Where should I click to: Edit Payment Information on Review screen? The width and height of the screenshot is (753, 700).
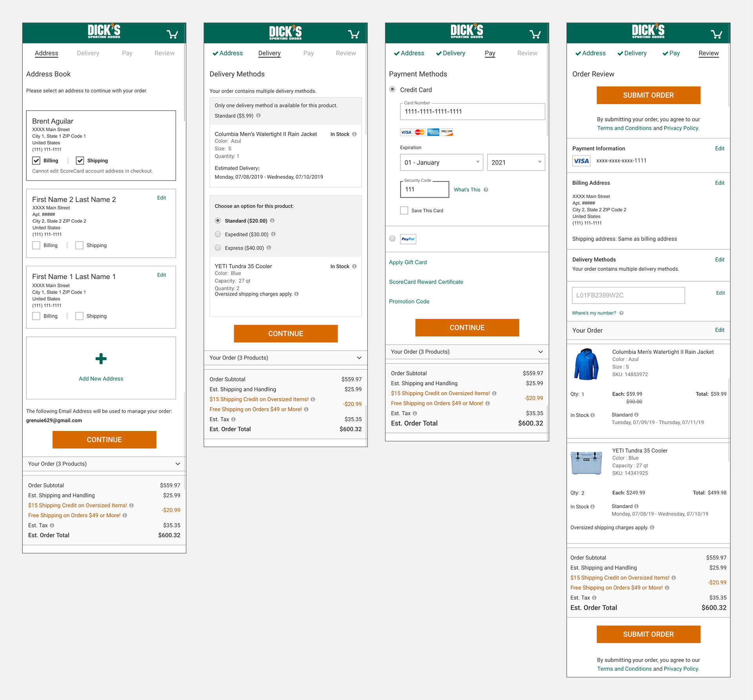coord(720,148)
